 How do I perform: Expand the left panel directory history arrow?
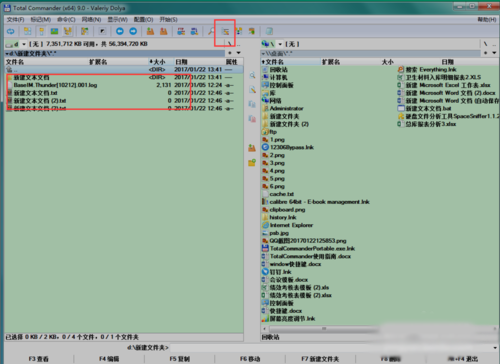(x=238, y=53)
